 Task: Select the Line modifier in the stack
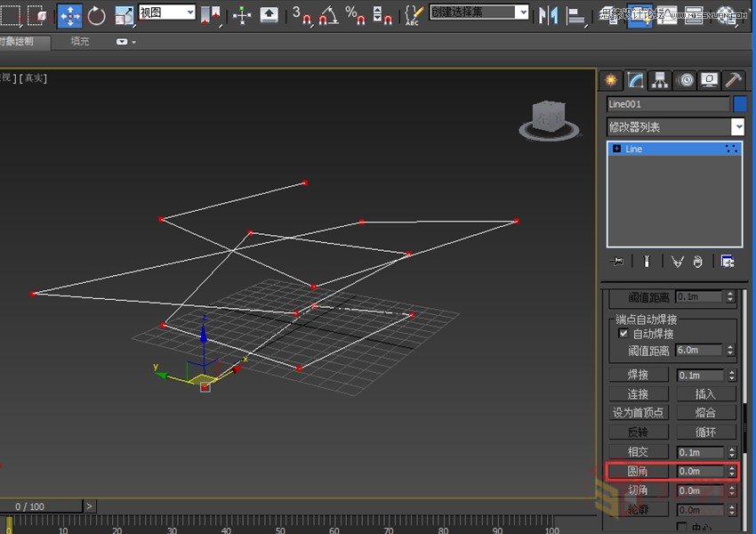636,149
